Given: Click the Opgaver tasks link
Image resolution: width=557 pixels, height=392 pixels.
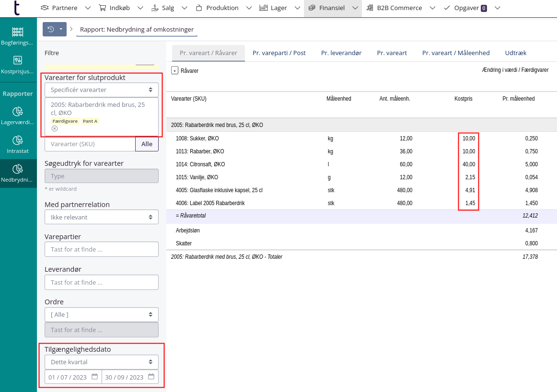Looking at the screenshot, I should tap(465, 8).
